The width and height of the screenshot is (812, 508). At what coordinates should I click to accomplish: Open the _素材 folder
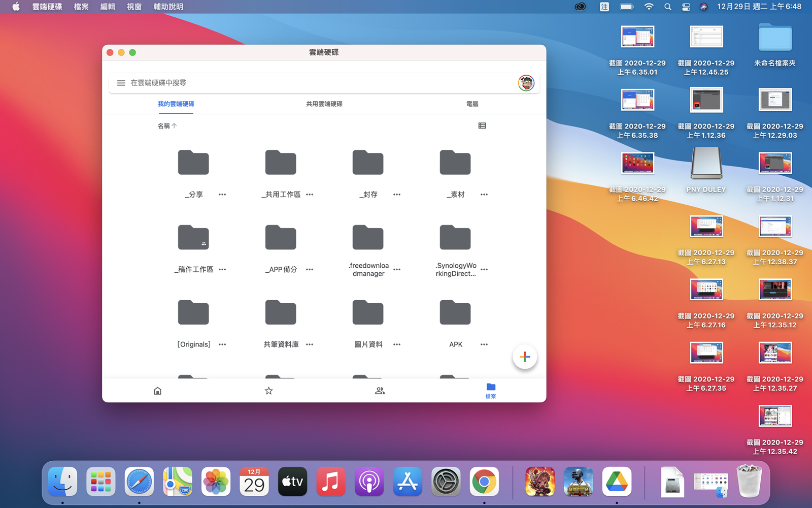tap(455, 163)
